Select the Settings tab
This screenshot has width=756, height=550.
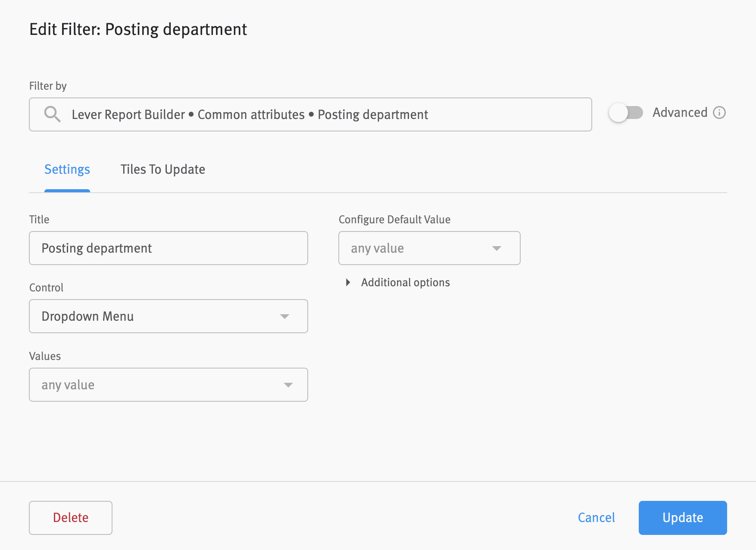click(67, 169)
